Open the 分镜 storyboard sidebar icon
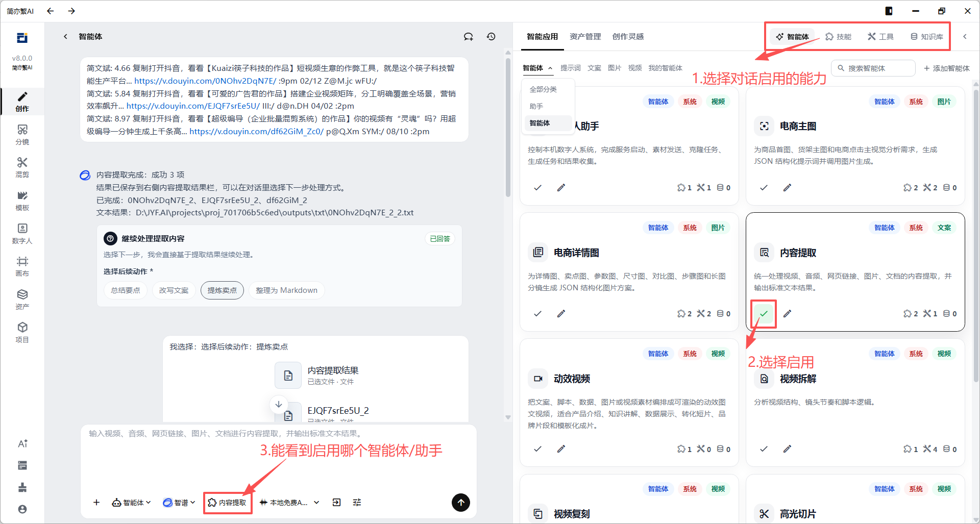Viewport: 980px width, 524px height. pyautogui.click(x=22, y=135)
